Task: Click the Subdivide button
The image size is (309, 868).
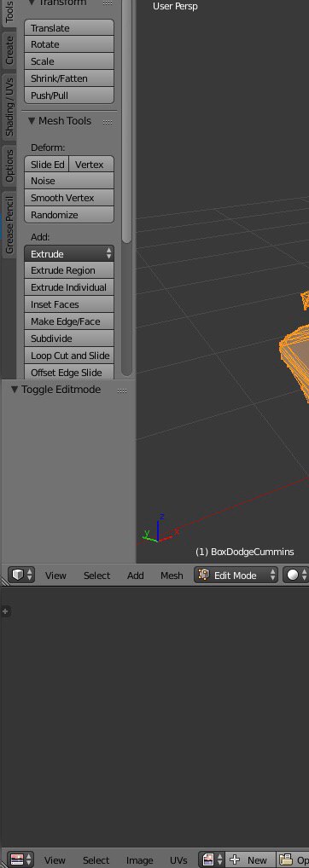Action: click(69, 339)
